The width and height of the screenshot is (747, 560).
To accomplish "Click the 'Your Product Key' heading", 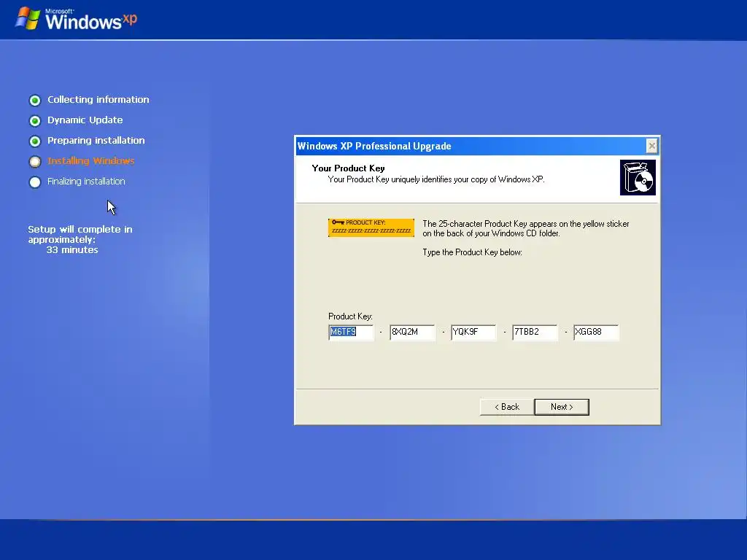I will pos(348,168).
